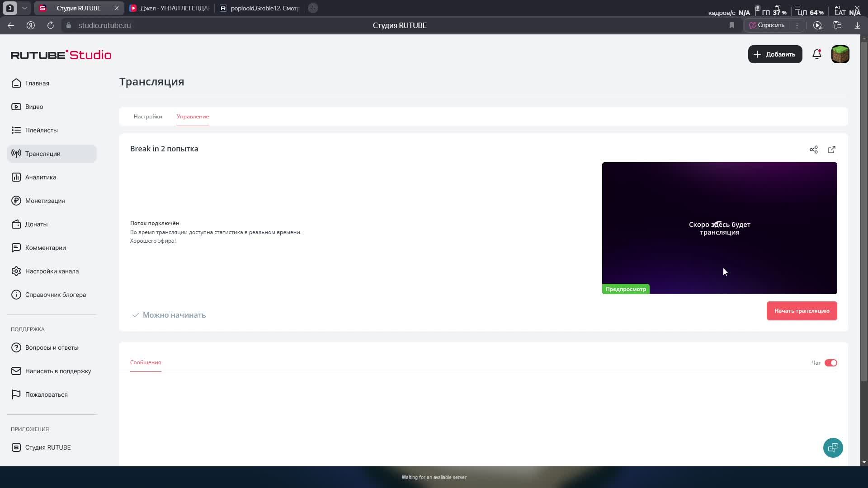Click the Предпросмотр label
The height and width of the screenshot is (488, 868).
(x=626, y=289)
